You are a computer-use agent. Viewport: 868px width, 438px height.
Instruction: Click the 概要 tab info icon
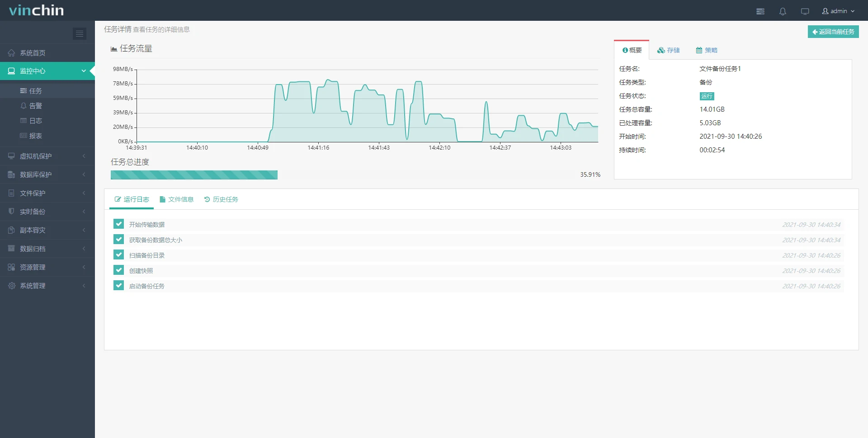point(625,50)
